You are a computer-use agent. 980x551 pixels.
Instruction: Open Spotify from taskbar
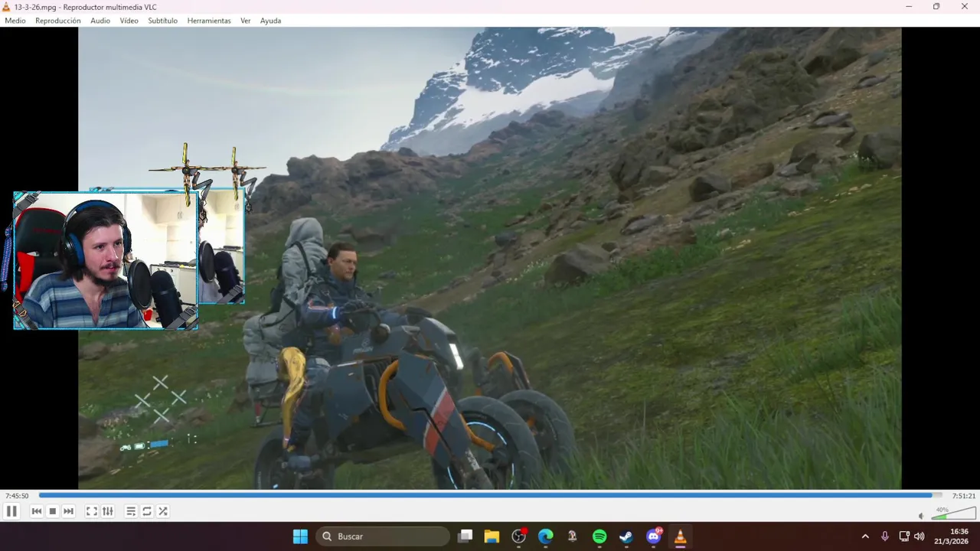pos(599,536)
